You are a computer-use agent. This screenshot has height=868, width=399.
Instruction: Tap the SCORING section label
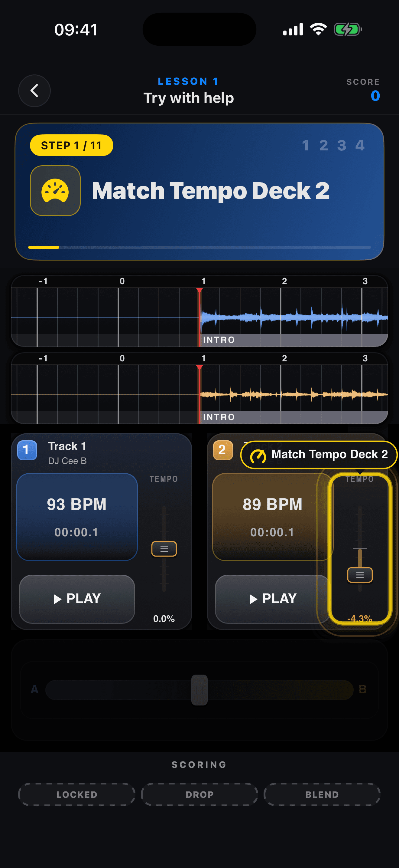(x=199, y=764)
